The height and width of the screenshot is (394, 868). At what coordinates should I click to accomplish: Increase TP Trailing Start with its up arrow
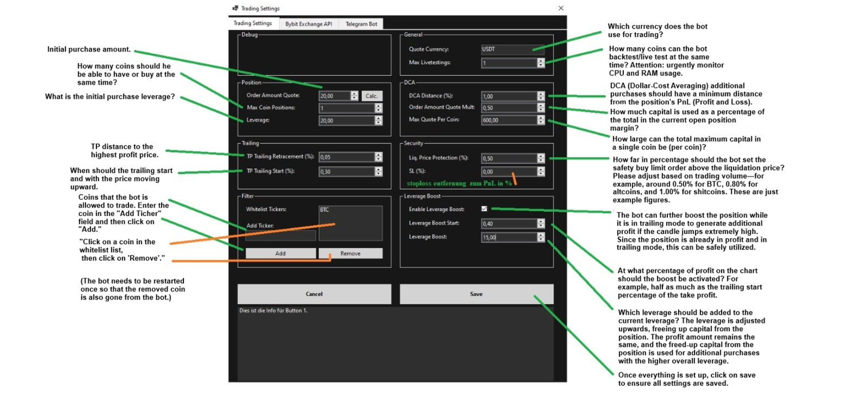[x=379, y=169]
